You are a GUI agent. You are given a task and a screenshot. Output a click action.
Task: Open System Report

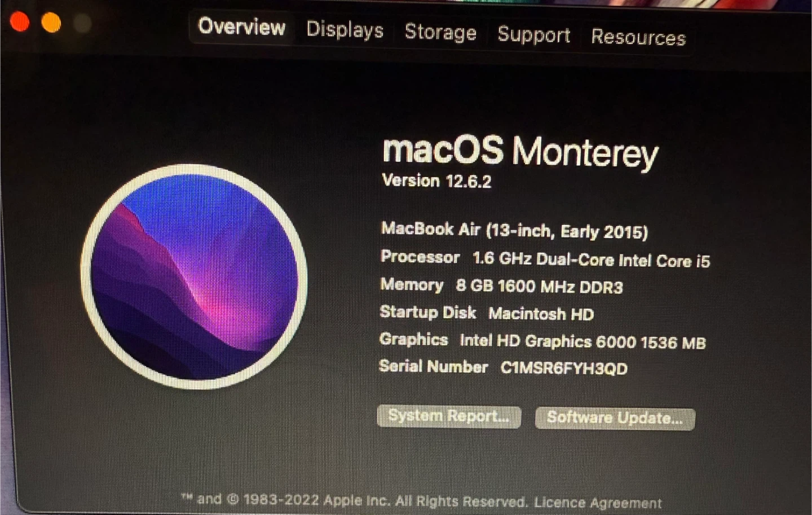click(449, 416)
